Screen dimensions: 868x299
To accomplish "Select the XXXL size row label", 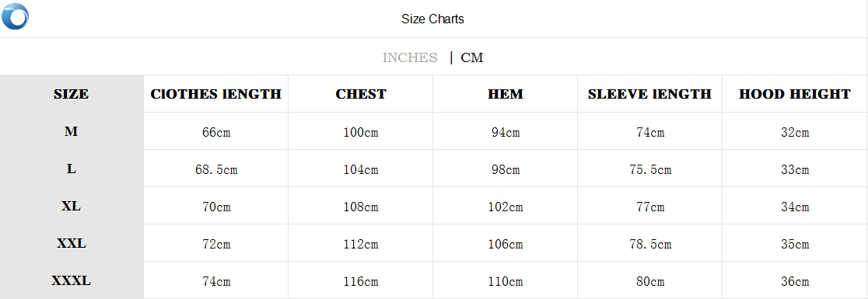I will pyautogui.click(x=71, y=281).
